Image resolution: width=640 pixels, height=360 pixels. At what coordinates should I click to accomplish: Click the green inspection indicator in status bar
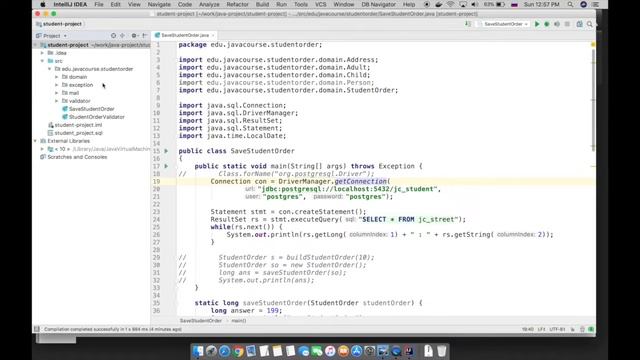click(x=591, y=329)
